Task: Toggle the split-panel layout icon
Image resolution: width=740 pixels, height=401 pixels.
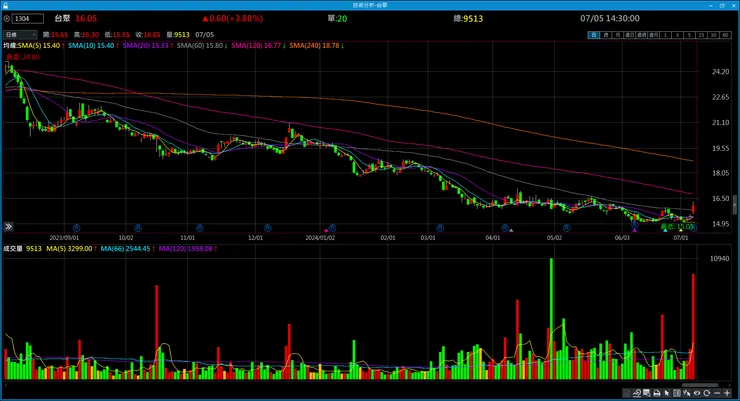Action: tap(677, 393)
